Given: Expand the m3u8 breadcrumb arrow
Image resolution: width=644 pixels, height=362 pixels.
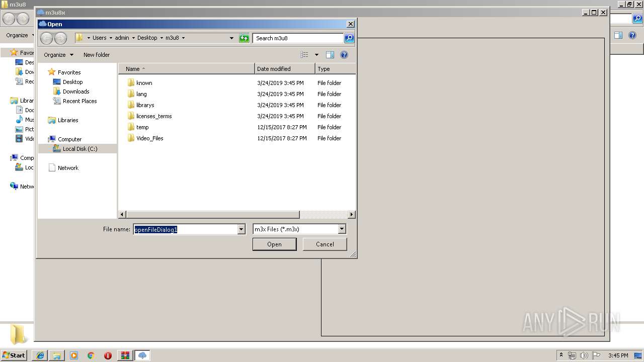Looking at the screenshot, I should click(183, 38).
